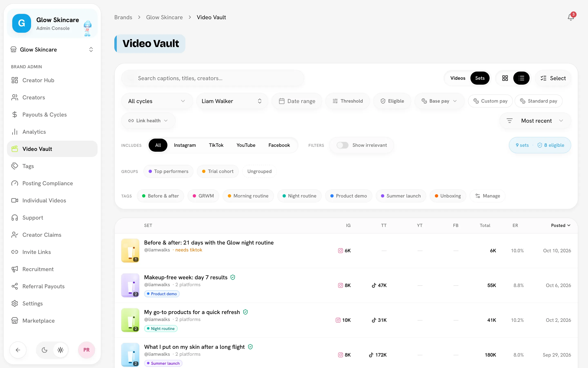Open the Most recent sort dropdown
Image resolution: width=588 pixels, height=368 pixels.
(x=535, y=121)
